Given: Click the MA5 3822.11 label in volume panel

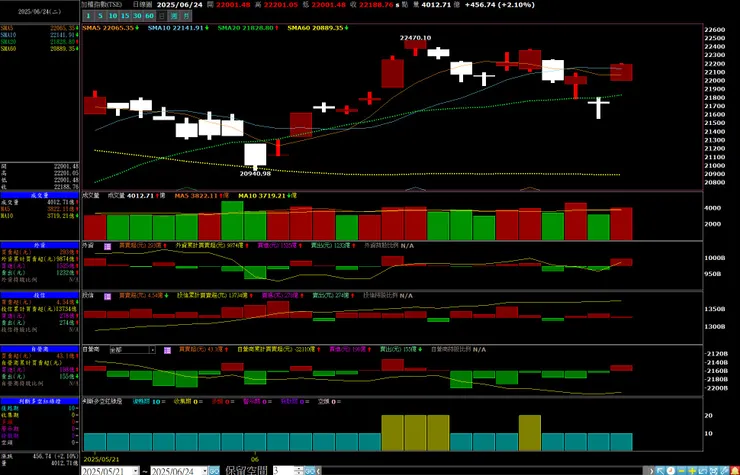Looking at the screenshot, I should pos(202,195).
